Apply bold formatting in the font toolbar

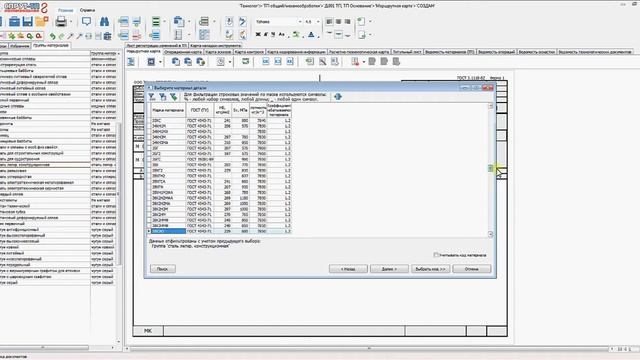pos(258,35)
